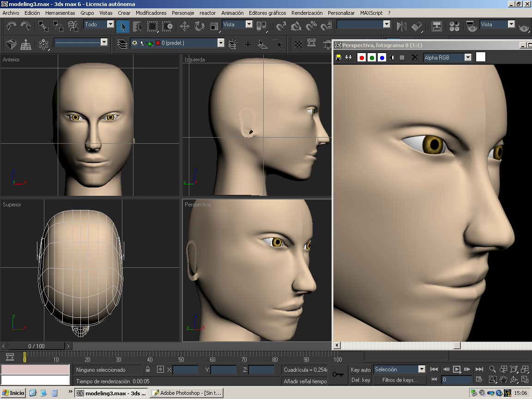Click the Align tool icon
Screen dimensions: 532x399
pyautogui.click(x=417, y=26)
